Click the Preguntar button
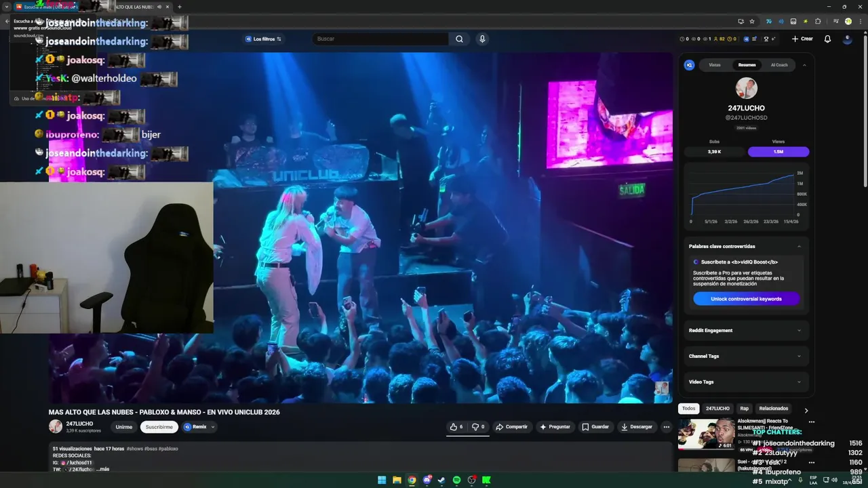The image size is (868, 488). point(555,427)
